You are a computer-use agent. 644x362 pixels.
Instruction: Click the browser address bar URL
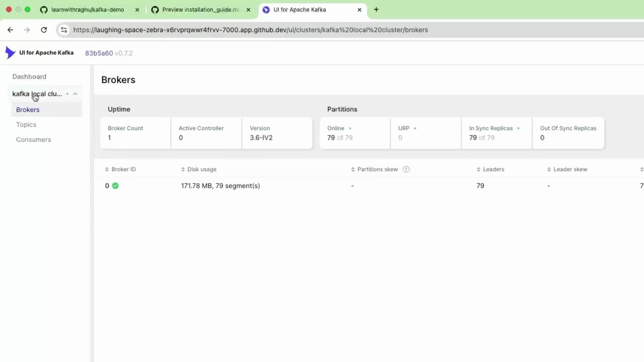pyautogui.click(x=251, y=30)
